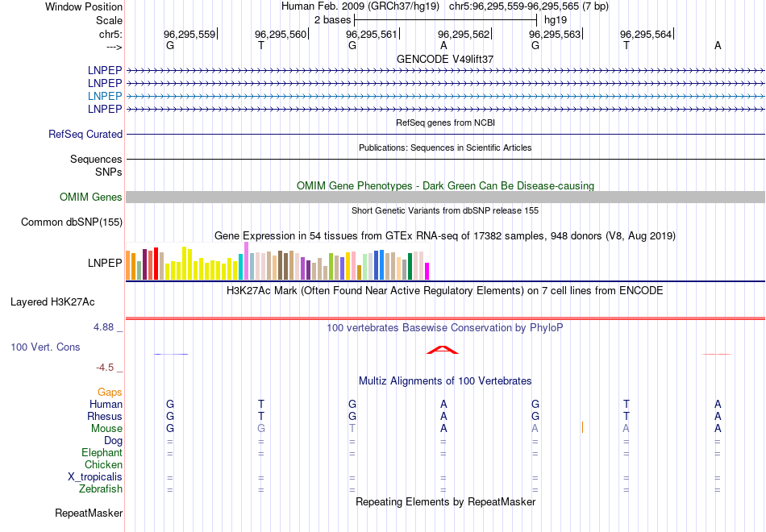Screen dimensions: 766x532
Task: Click the Human species label
Action: coord(106,404)
